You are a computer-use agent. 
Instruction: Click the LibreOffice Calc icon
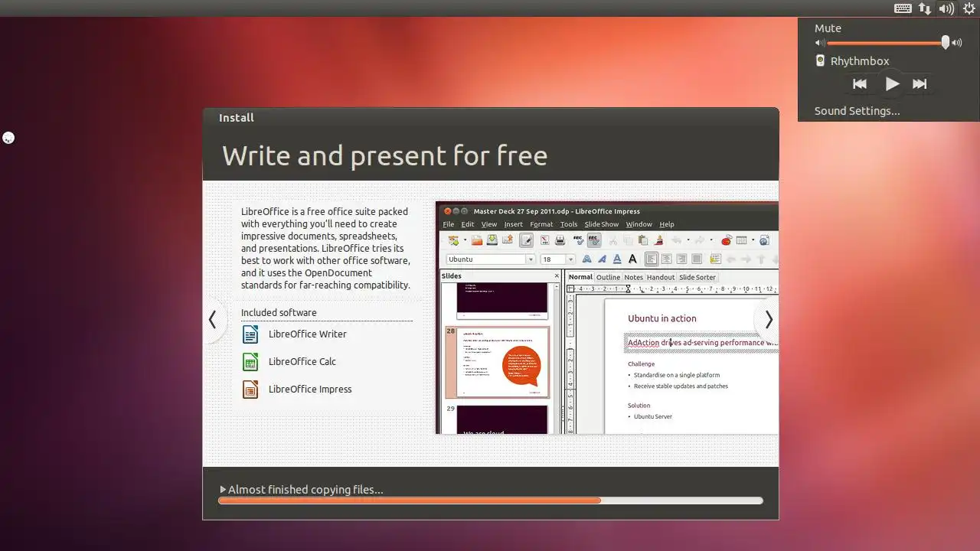click(x=250, y=362)
